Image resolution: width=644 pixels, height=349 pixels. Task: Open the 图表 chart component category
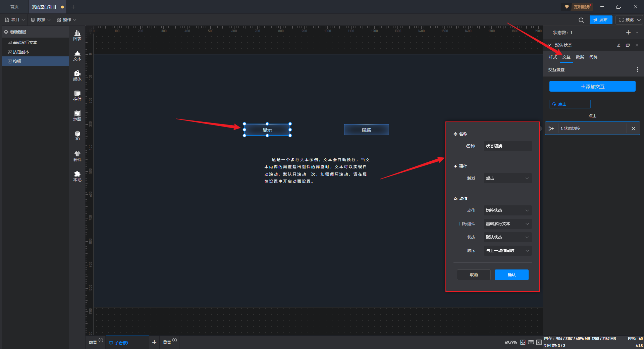click(x=77, y=35)
